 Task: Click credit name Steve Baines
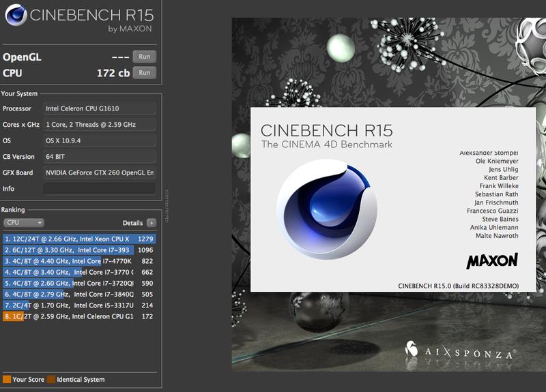point(500,219)
